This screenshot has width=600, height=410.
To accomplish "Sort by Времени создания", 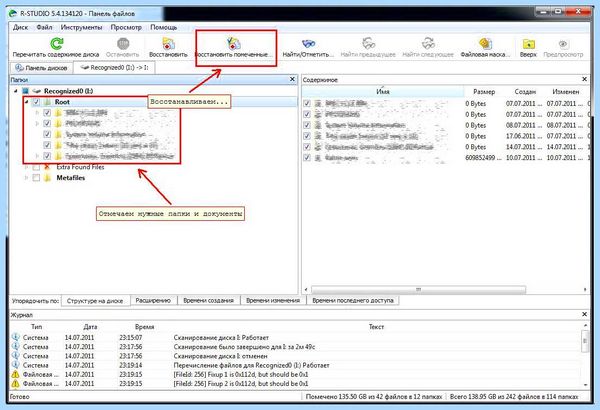I will tap(208, 301).
